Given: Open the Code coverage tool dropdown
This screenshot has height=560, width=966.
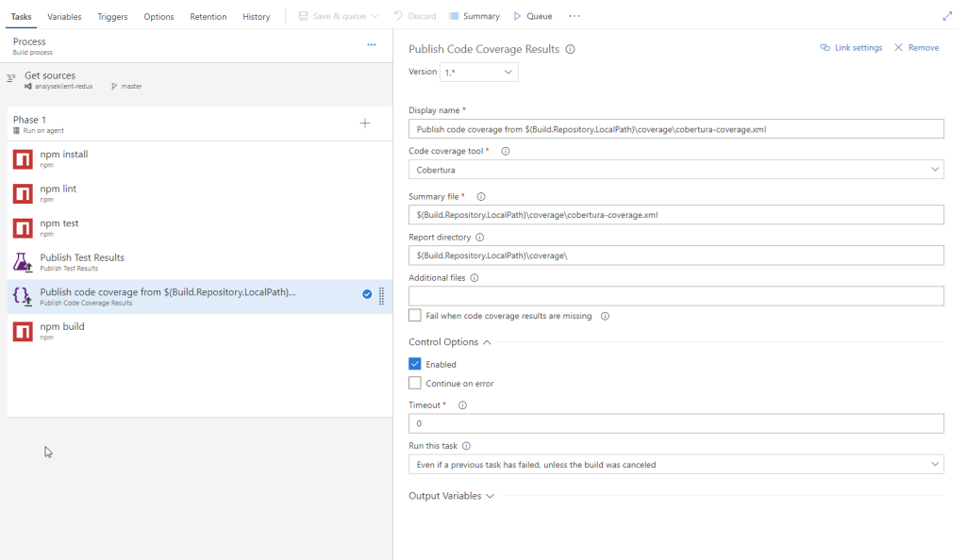Looking at the screenshot, I should (675, 170).
